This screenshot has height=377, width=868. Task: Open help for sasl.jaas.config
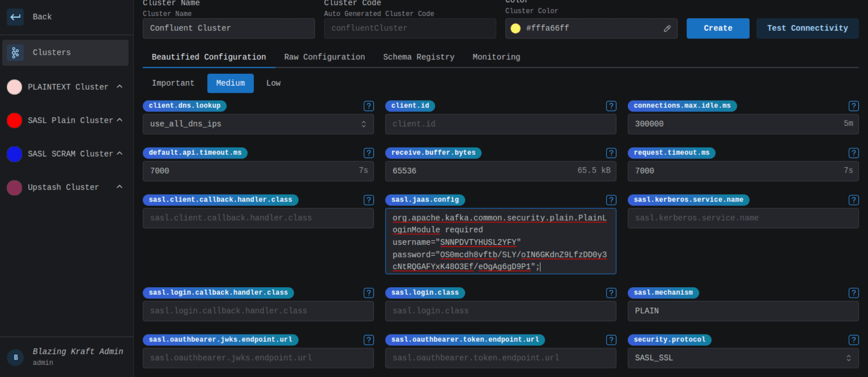611,200
